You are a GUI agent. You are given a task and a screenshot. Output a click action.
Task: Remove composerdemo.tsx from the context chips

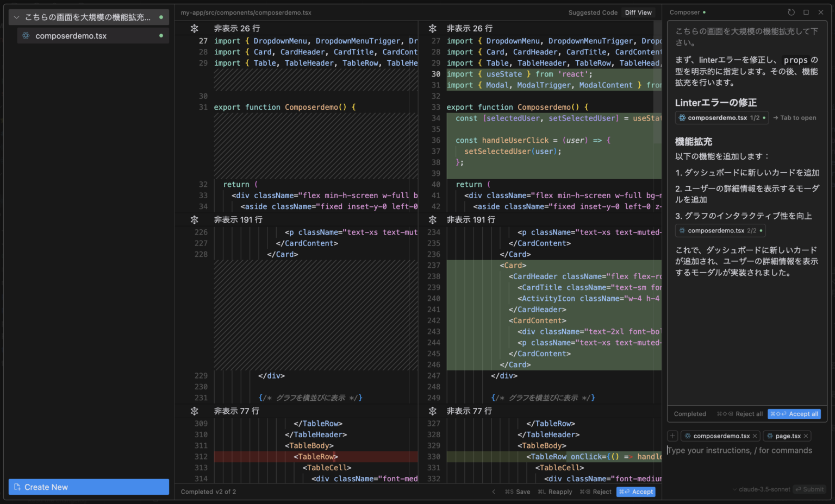point(755,436)
